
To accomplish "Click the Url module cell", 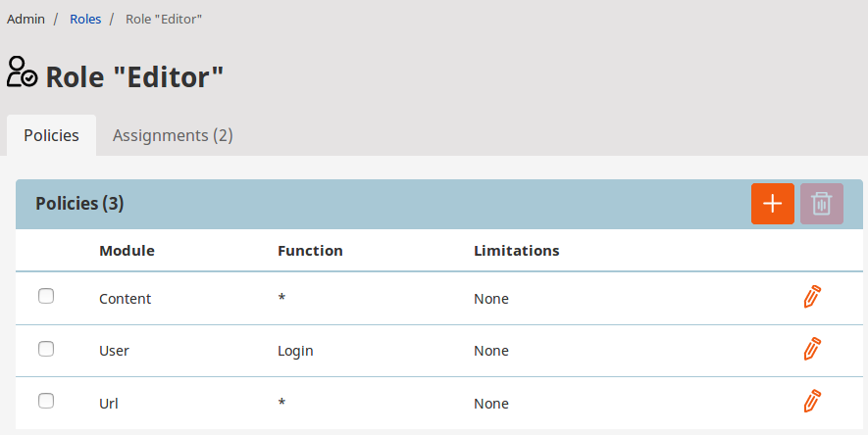I will pos(109,403).
